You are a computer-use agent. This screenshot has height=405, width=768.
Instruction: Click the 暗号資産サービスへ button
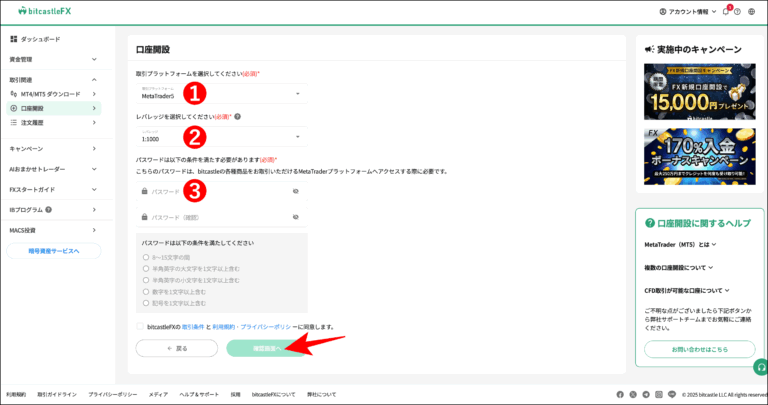point(54,251)
